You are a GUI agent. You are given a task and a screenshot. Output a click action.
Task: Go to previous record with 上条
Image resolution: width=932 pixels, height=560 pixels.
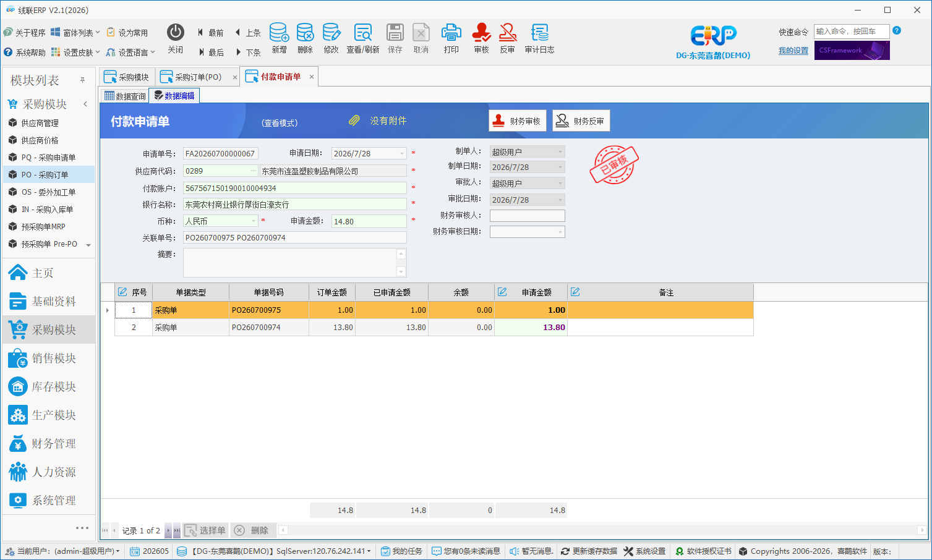tap(247, 33)
